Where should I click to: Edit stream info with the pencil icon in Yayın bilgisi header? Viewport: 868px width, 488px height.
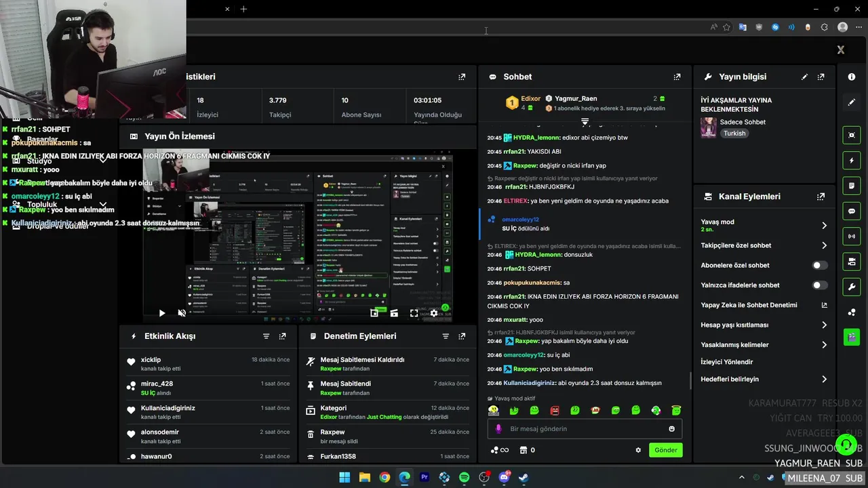point(805,77)
